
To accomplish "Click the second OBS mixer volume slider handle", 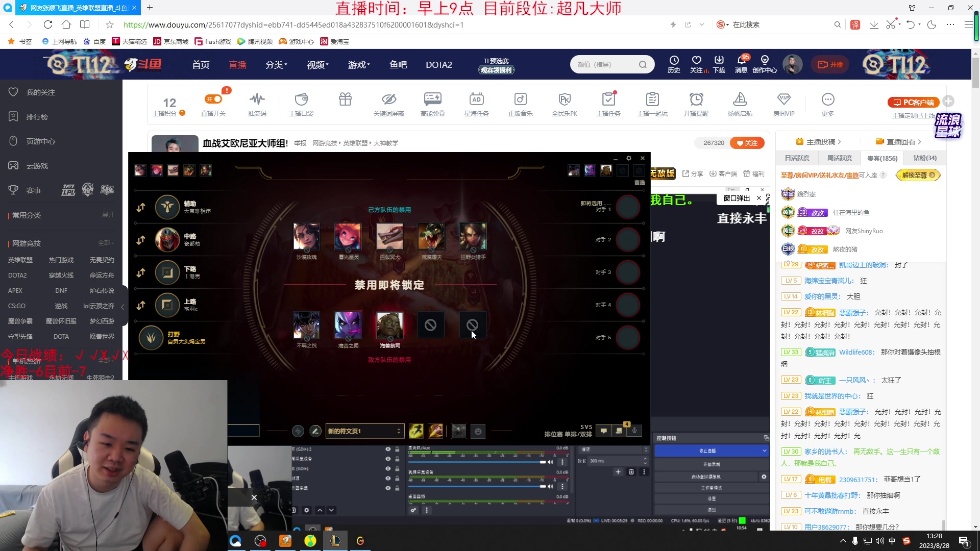I will (x=543, y=487).
